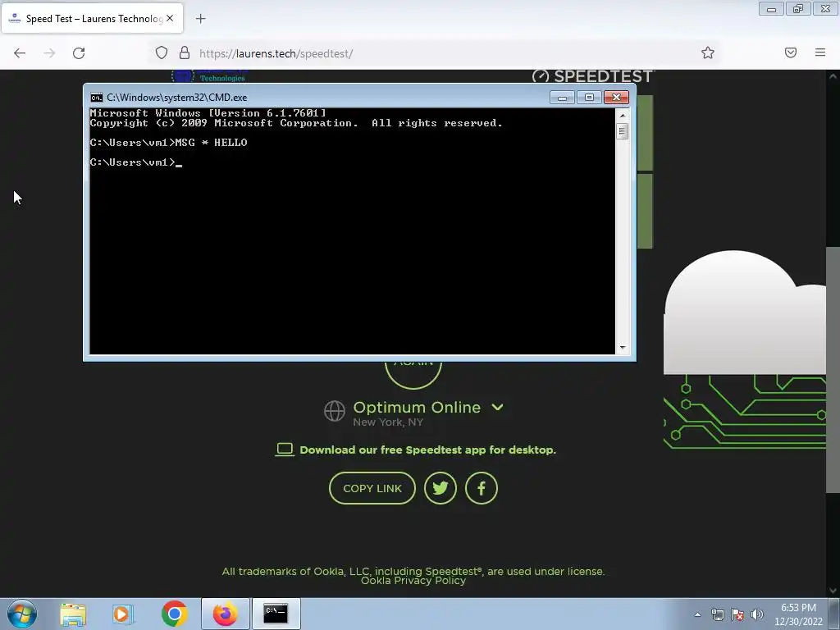The image size is (840, 630).
Task: Click the laptop icon before download link
Action: (x=285, y=450)
